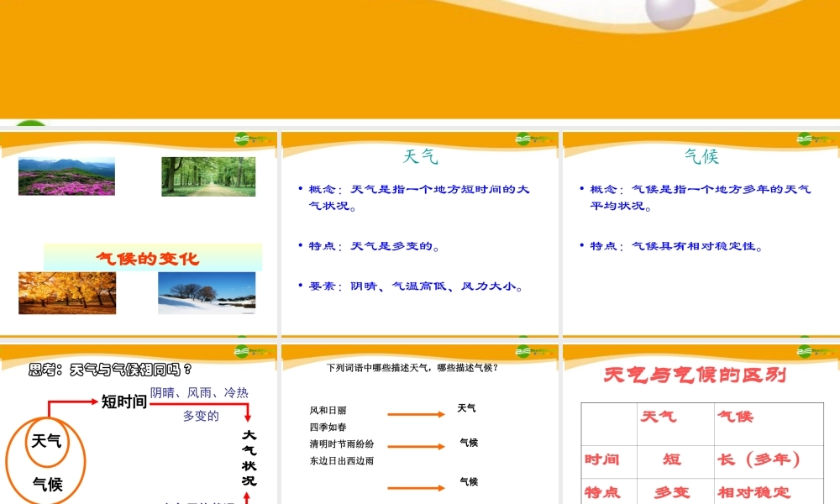Click the table cell 相对稳定

tap(754, 492)
